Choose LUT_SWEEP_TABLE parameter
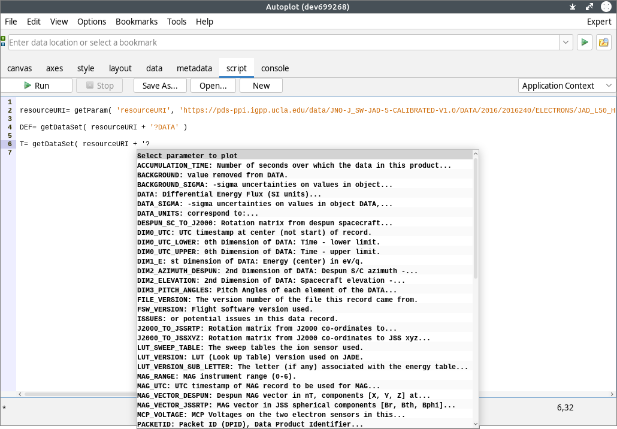The width and height of the screenshot is (617, 429). [x=305, y=348]
